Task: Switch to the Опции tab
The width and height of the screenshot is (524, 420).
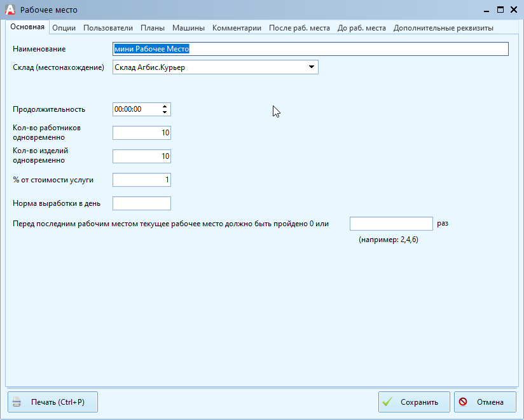Action: (x=64, y=28)
